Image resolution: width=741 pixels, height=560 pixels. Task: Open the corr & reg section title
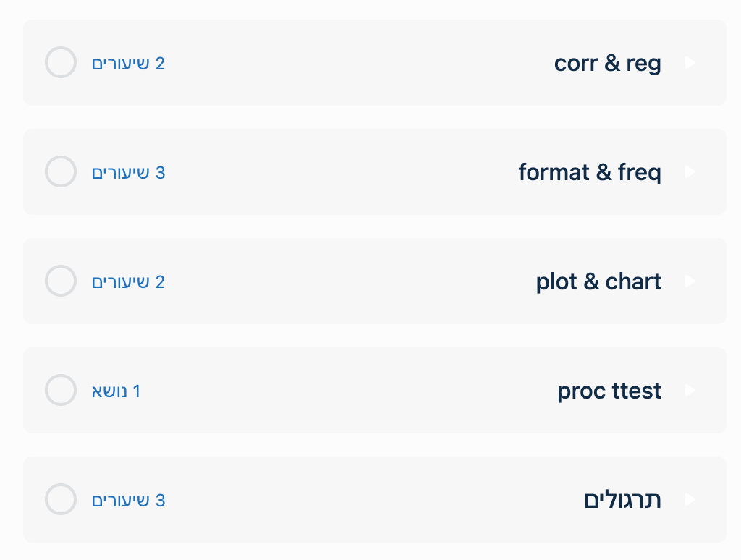[607, 64]
